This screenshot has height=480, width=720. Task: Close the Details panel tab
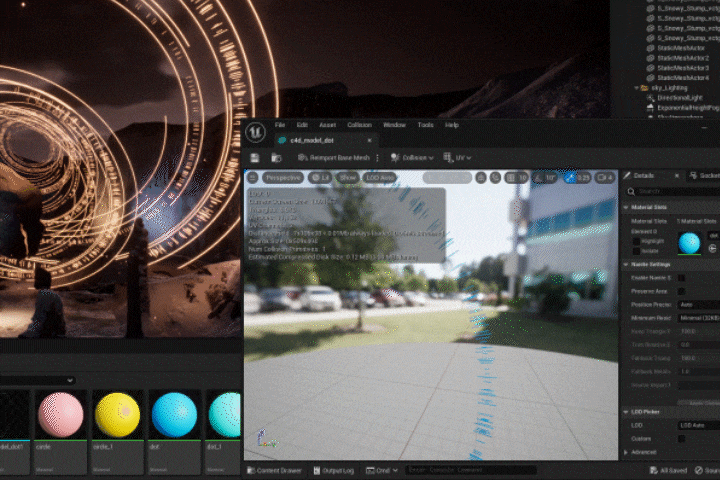pos(677,175)
